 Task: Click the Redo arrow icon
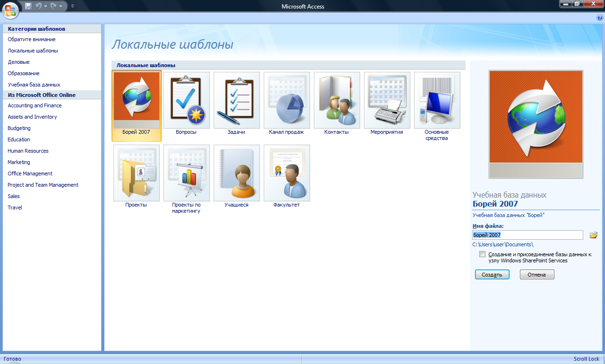(53, 6)
